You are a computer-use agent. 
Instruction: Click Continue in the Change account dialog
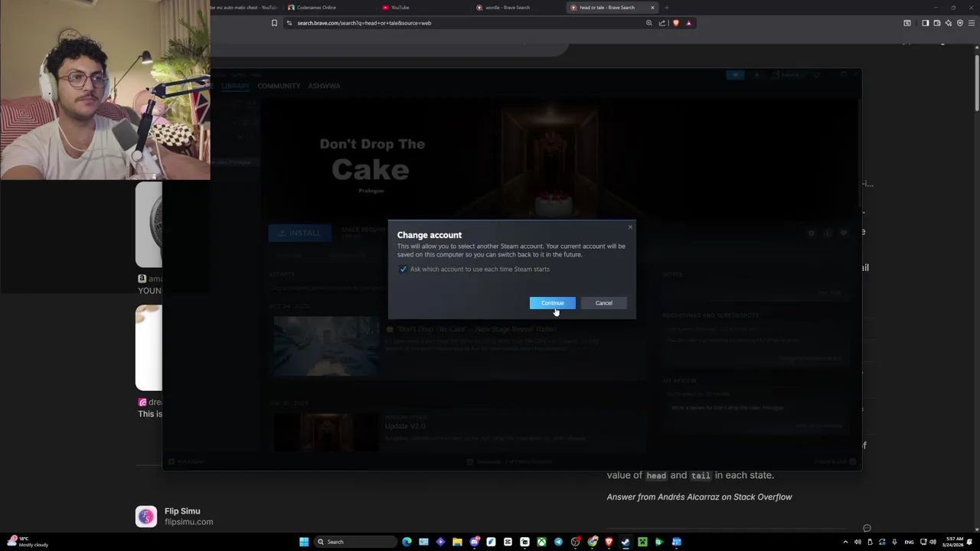coord(552,303)
